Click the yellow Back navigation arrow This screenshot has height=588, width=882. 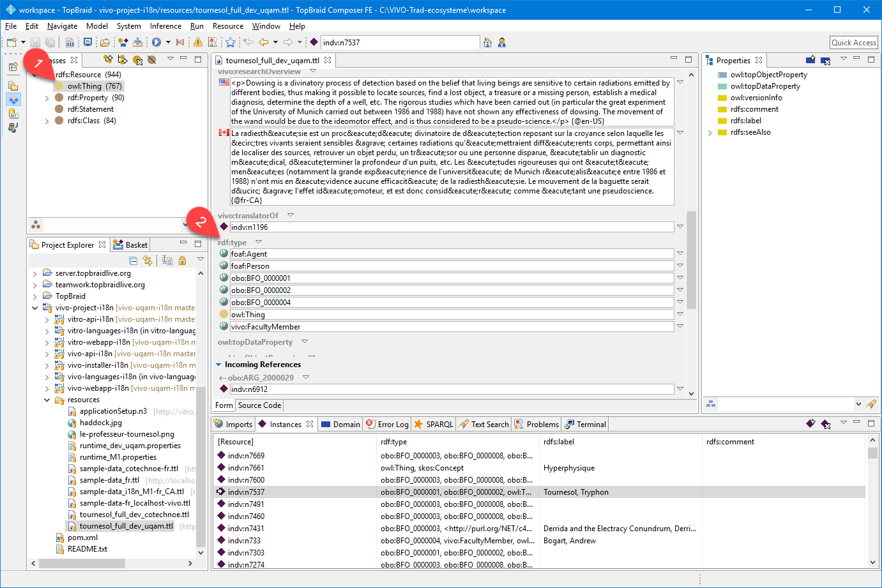coord(263,42)
